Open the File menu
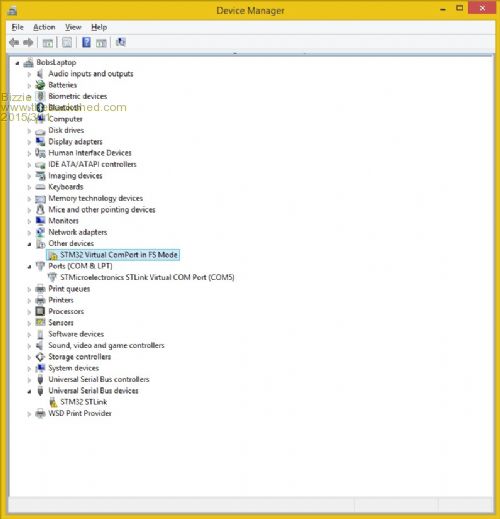Image resolution: width=500 pixels, height=519 pixels. (x=17, y=27)
